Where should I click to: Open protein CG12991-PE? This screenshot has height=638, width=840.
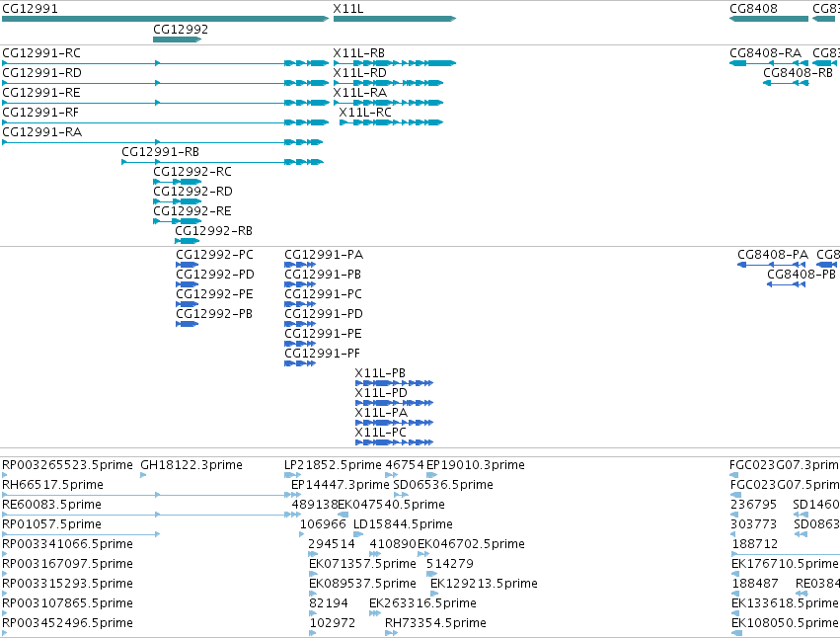[323, 334]
